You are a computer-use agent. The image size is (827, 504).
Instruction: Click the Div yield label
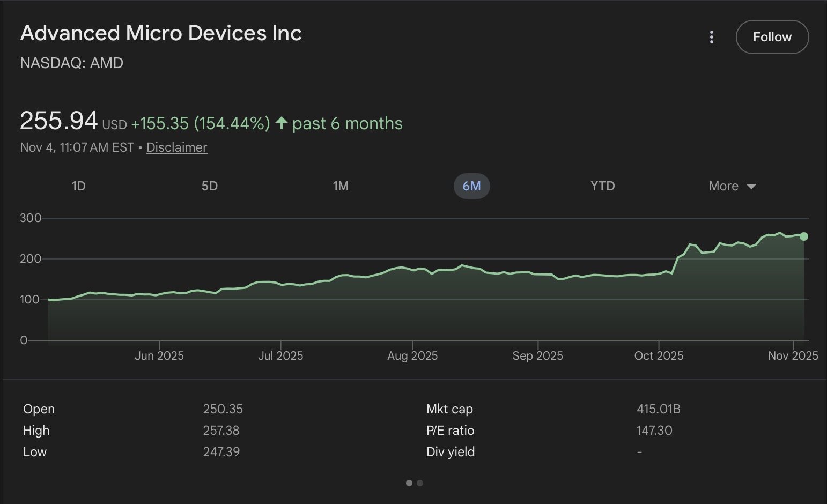coord(451,452)
